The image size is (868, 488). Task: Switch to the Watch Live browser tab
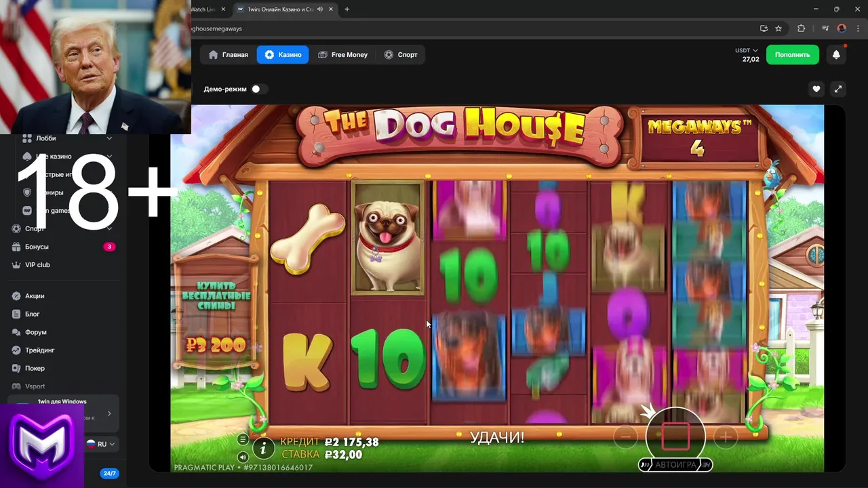point(202,9)
